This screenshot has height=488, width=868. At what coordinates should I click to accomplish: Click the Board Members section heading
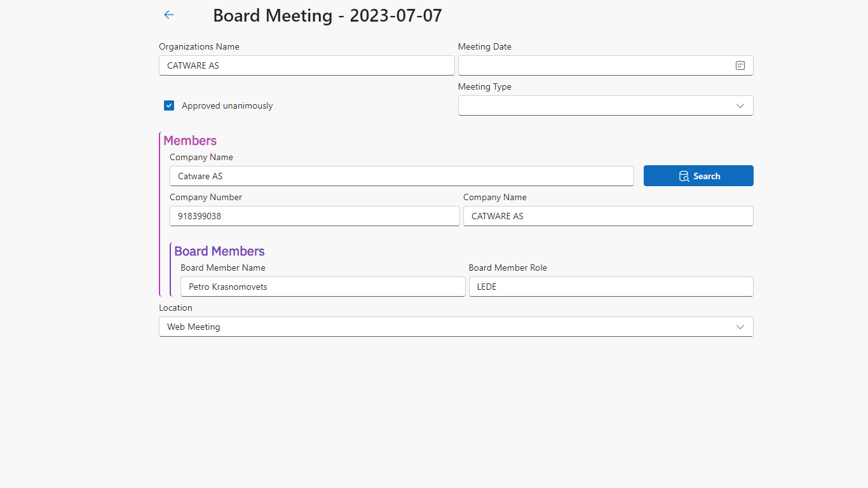coord(219,251)
